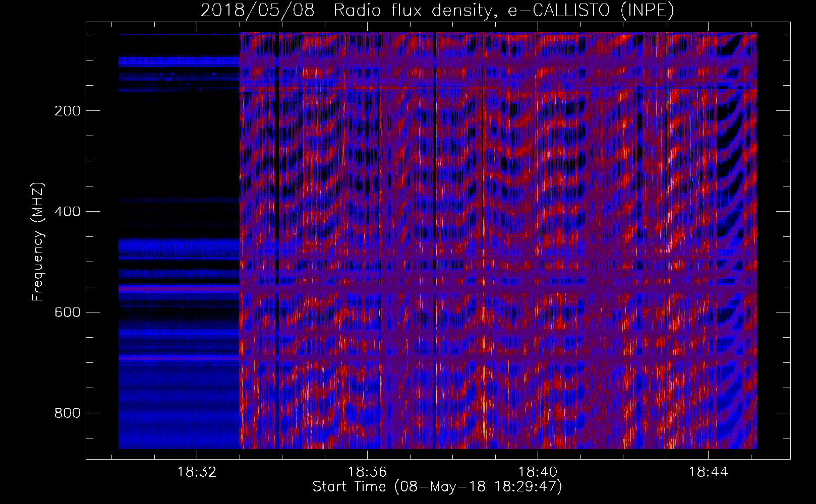Click the 18:36 time tick label
The width and height of the screenshot is (816, 504).
(368, 472)
